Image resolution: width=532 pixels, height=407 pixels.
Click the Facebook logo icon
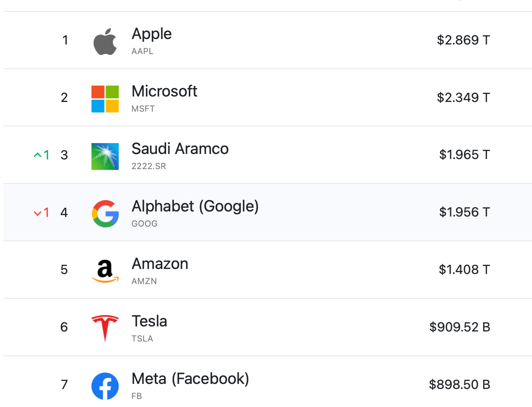point(105,386)
